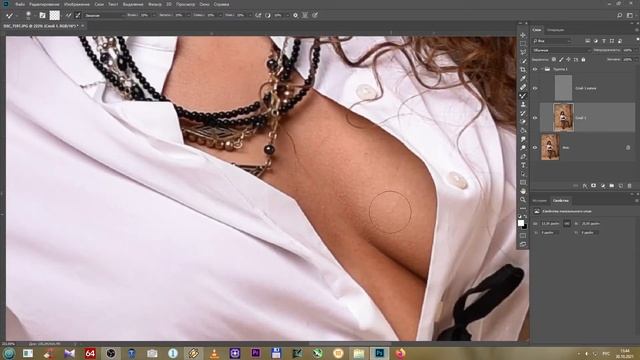Change screen mode at toolbar bottom
640x360 pixels.
point(523,244)
